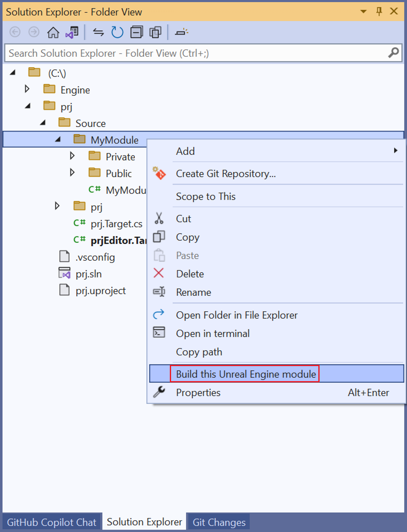
Task: Click the Sync with Active Document icon
Action: pos(98,32)
